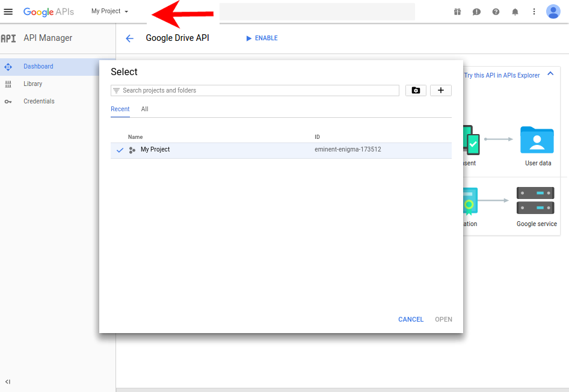569x392 pixels.
Task: Go back with the blue arrow
Action: pos(129,38)
